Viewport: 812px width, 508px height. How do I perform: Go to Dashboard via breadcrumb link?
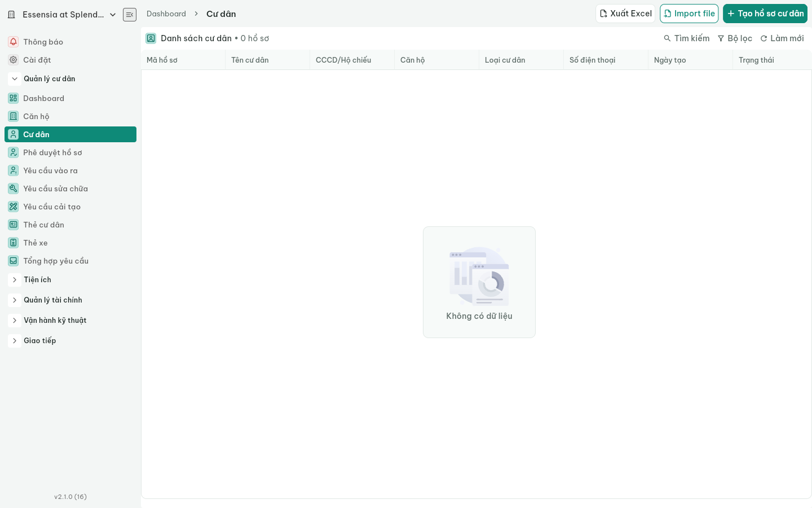166,14
